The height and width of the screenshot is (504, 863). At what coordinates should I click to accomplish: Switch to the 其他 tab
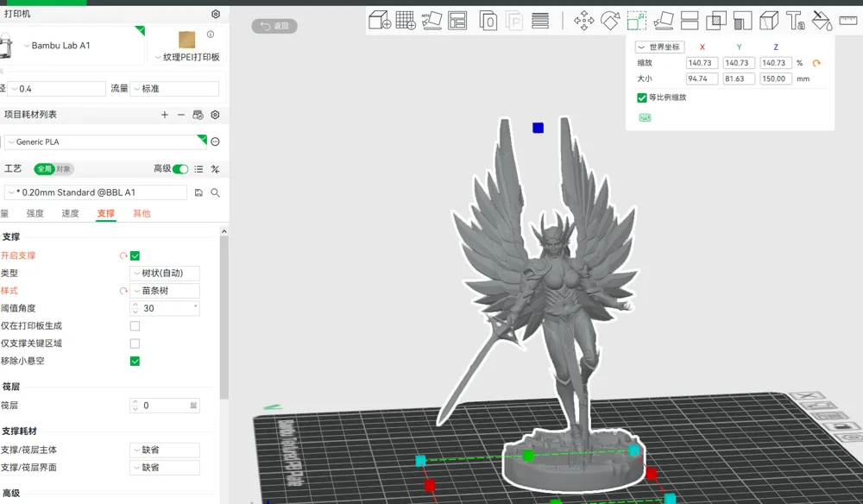(142, 213)
